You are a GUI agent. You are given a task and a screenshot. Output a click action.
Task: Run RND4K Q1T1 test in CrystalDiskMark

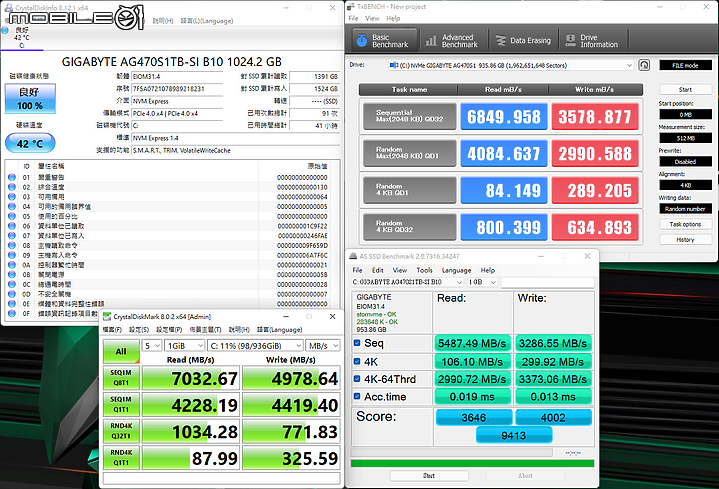[x=121, y=457]
